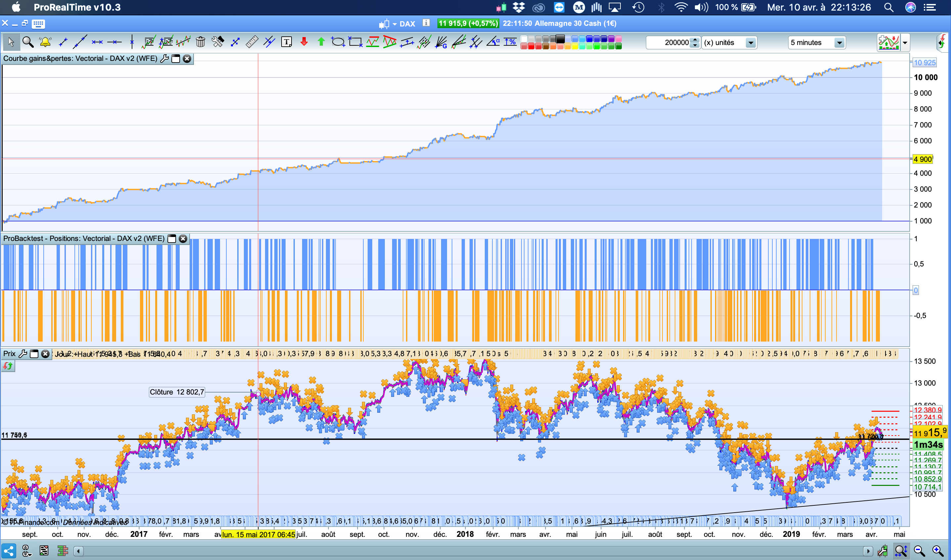Select the hammer and wrench settings tool
Screen dimensions: 951x560
coord(218,42)
